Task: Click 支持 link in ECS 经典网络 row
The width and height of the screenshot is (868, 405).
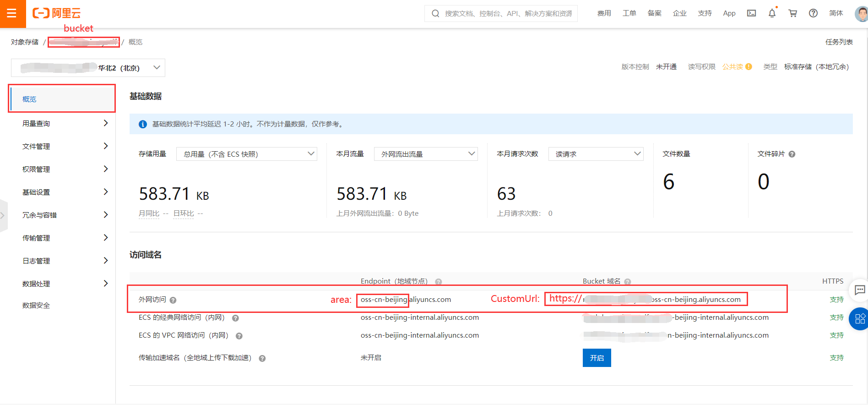Action: tap(836, 317)
